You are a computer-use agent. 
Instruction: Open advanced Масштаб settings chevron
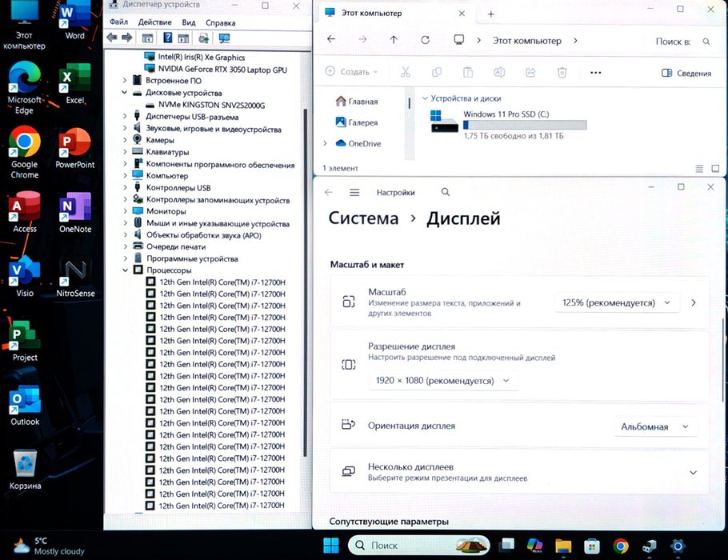coord(693,302)
